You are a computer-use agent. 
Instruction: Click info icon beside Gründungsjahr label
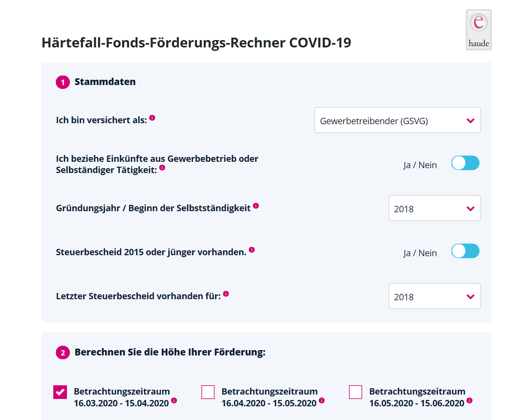coord(256,206)
